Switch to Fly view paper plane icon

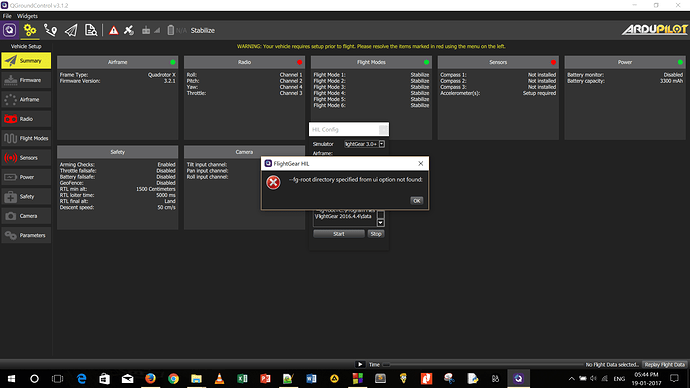pyautogui.click(x=71, y=30)
